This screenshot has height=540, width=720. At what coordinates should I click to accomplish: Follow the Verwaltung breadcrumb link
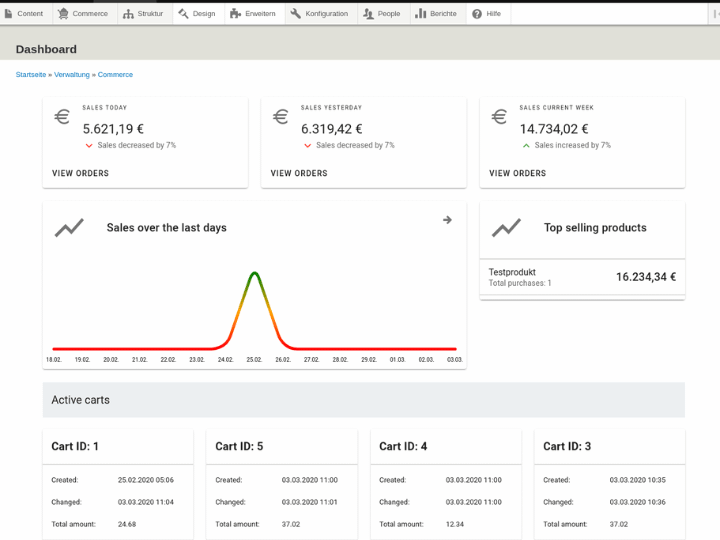(72, 74)
